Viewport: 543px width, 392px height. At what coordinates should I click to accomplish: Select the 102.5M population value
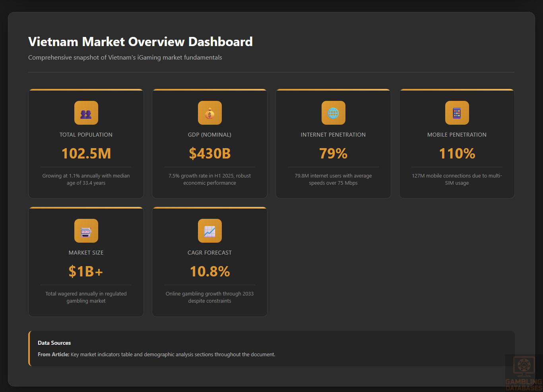[86, 154]
